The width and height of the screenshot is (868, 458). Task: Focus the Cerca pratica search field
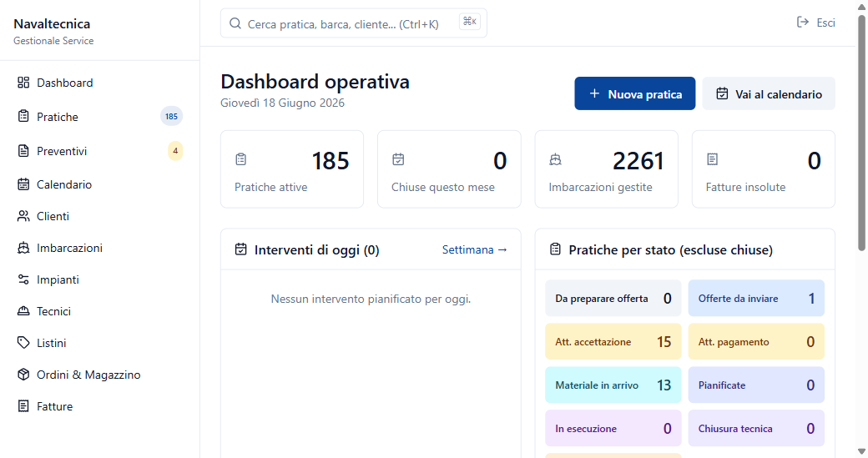(354, 23)
